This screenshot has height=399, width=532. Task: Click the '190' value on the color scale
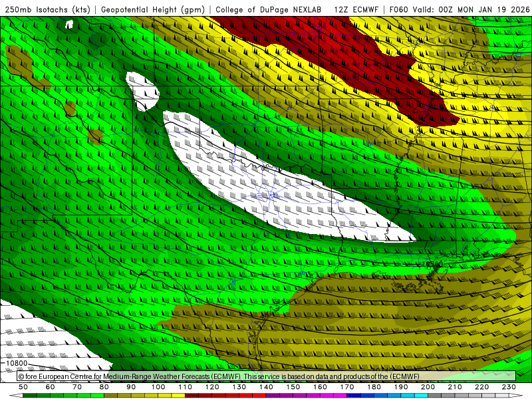[401, 387]
